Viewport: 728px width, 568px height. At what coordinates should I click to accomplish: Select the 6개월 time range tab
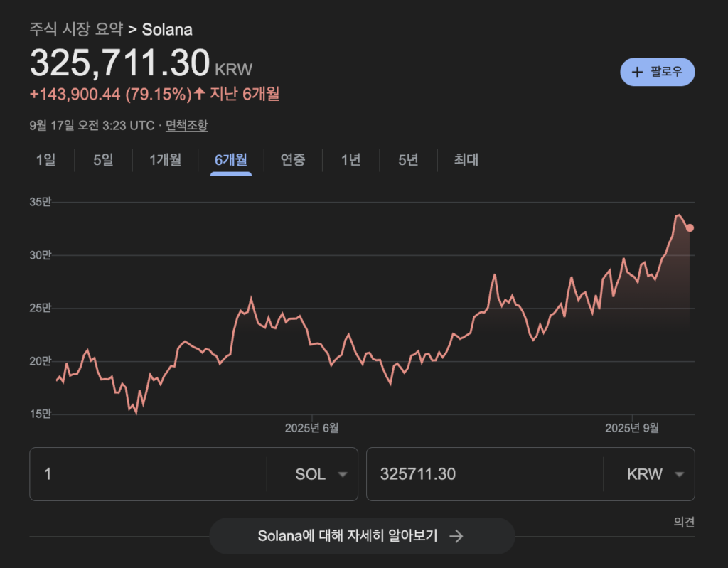click(231, 160)
